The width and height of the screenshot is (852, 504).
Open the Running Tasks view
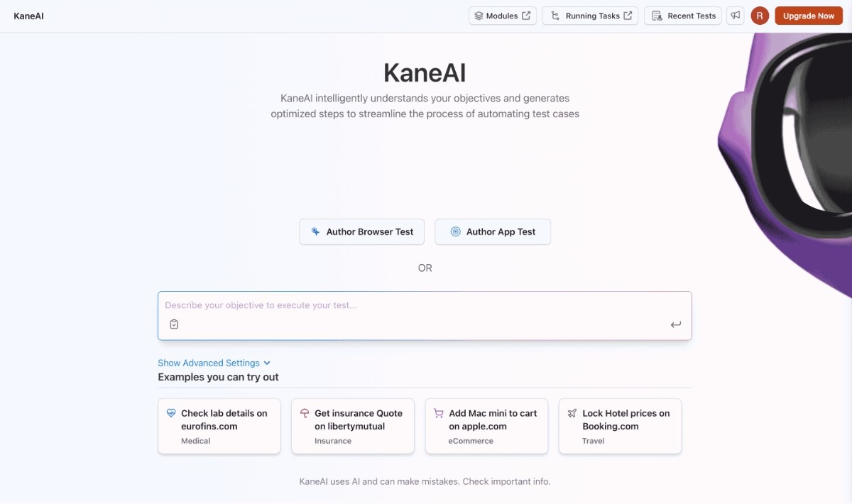pos(589,15)
